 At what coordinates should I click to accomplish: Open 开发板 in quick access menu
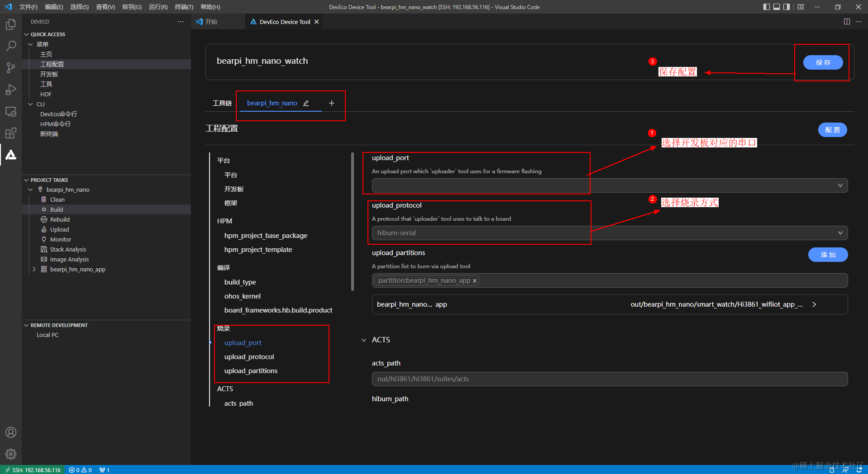(x=49, y=74)
